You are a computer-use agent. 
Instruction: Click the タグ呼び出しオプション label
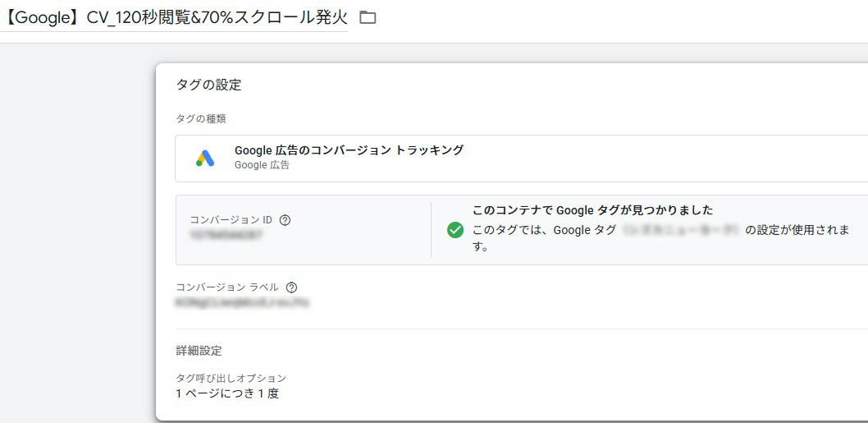pos(231,378)
